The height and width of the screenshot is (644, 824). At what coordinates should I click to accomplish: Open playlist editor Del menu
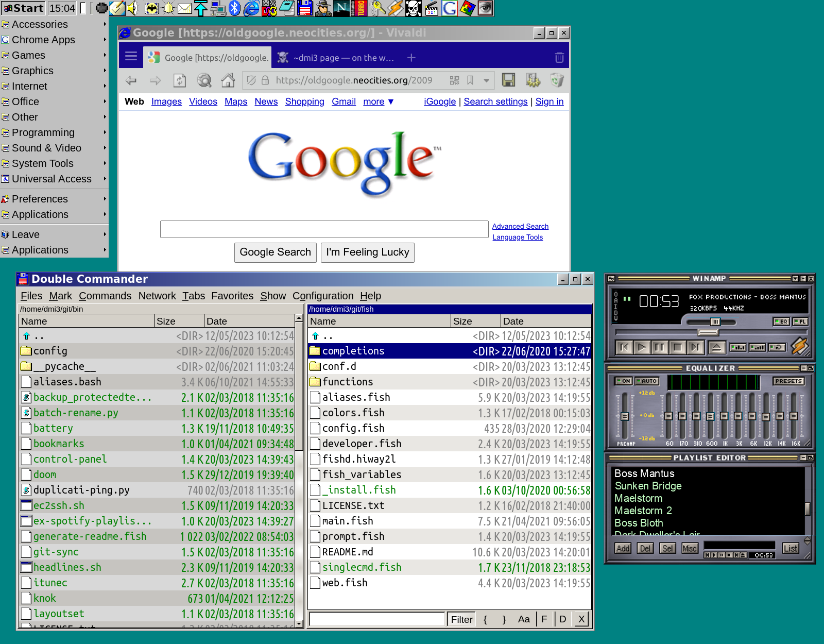(x=645, y=548)
